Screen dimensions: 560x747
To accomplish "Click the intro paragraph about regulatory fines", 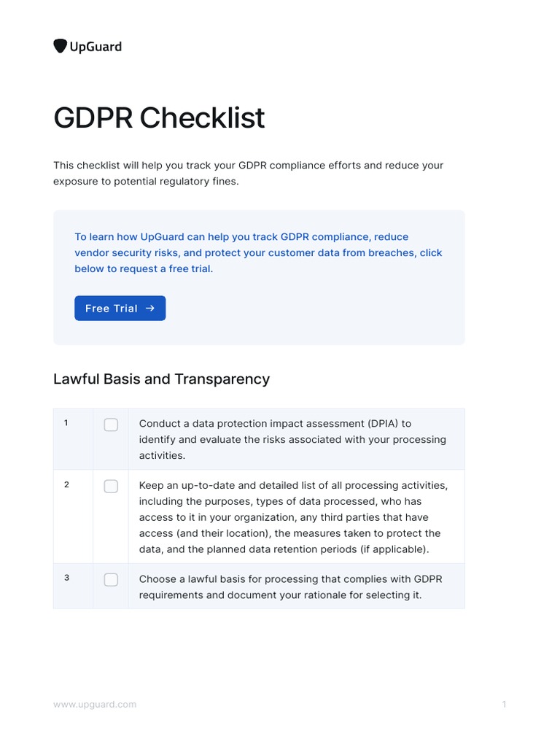I will (248, 173).
